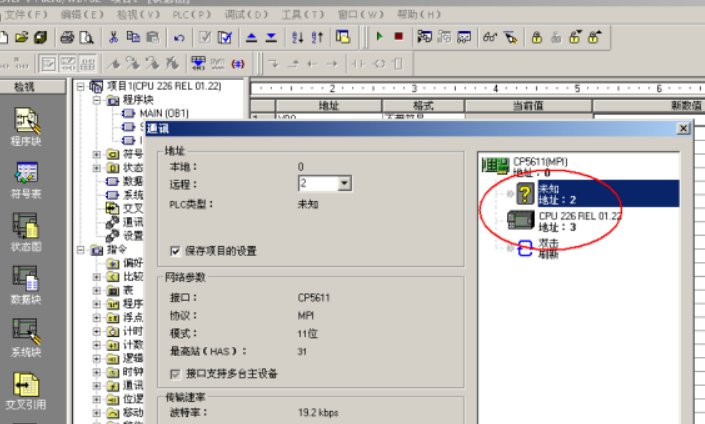Collapse the 指令 tree node
The width and height of the screenshot is (705, 424).
point(80,250)
